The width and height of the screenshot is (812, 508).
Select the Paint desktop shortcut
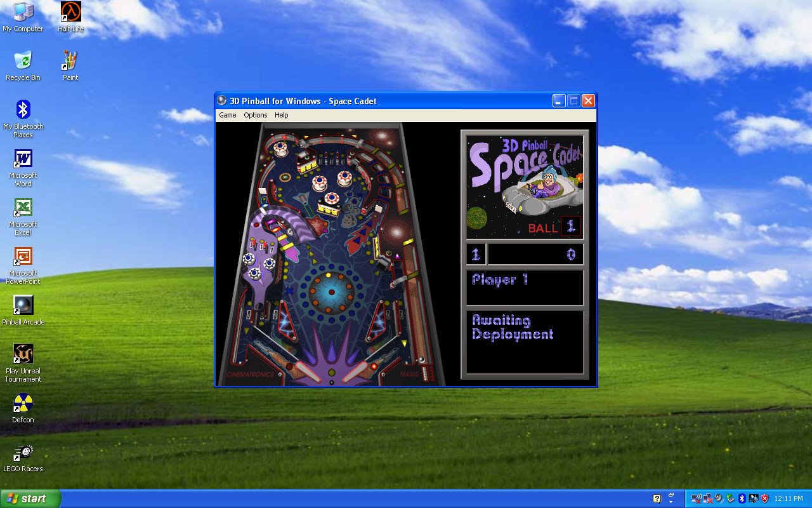[70, 66]
